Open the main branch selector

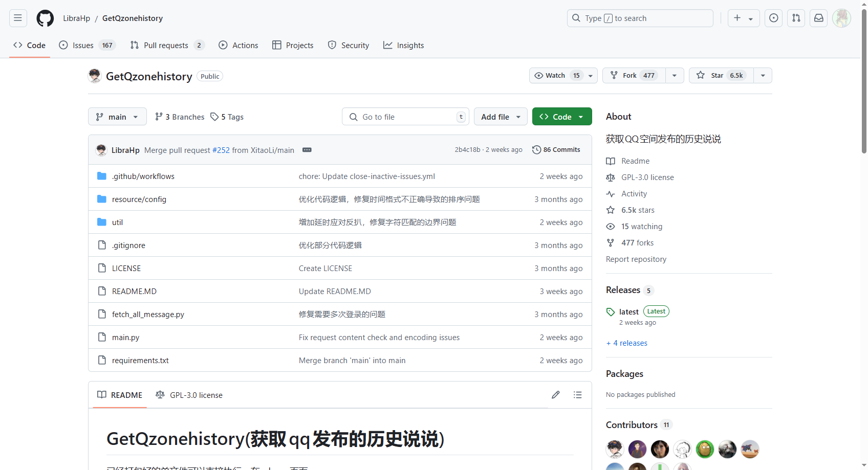point(117,117)
